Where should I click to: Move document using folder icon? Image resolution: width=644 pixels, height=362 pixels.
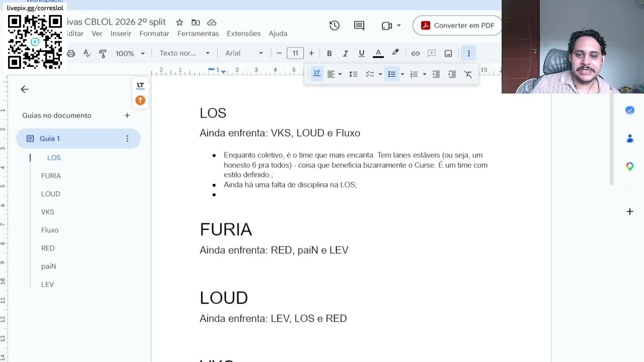click(196, 23)
